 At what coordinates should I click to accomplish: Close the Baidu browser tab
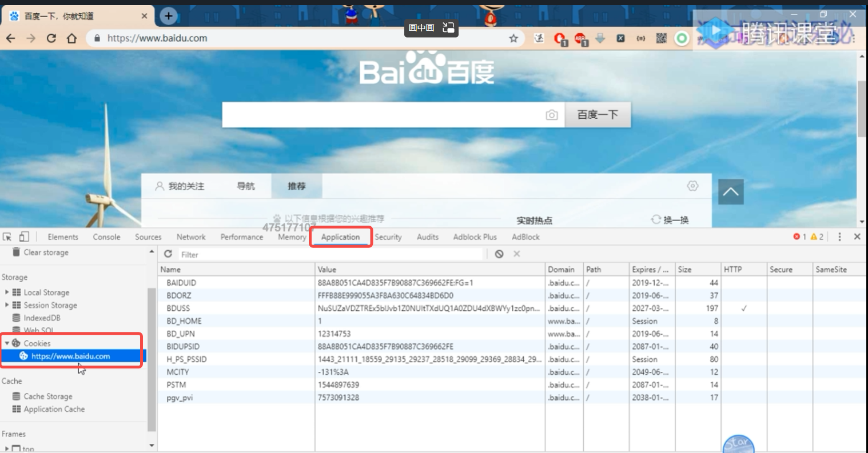(x=145, y=16)
